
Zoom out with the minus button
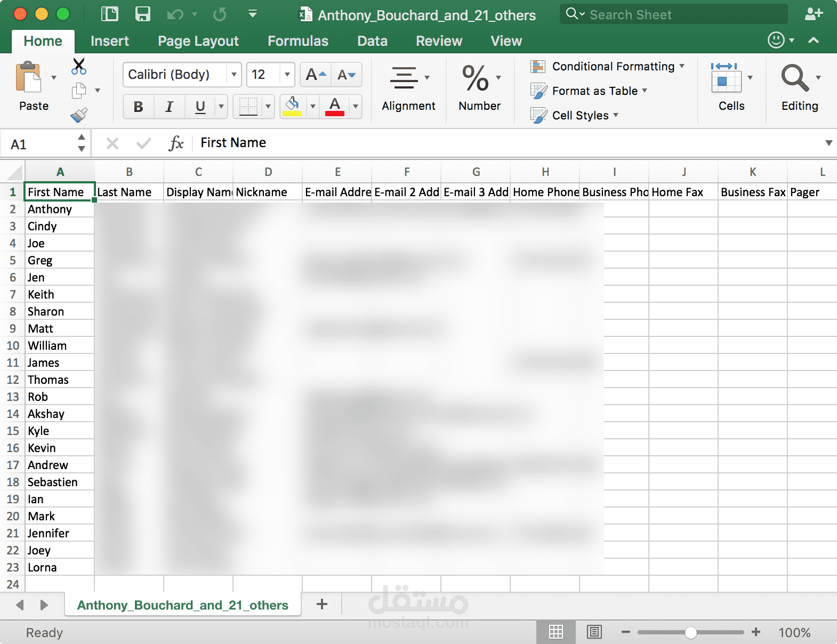pos(626,632)
